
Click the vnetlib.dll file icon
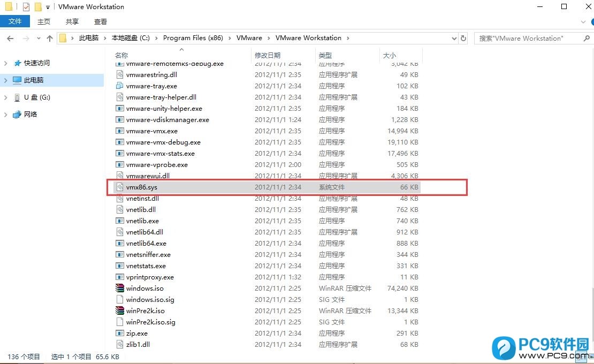(x=120, y=209)
